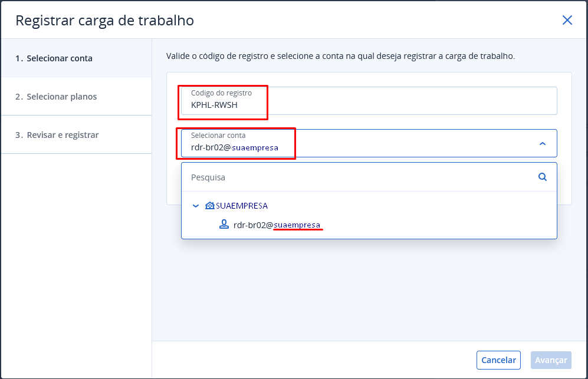This screenshot has width=588, height=379.
Task: Click the user icon beside rdr-br02
Action: click(x=224, y=225)
